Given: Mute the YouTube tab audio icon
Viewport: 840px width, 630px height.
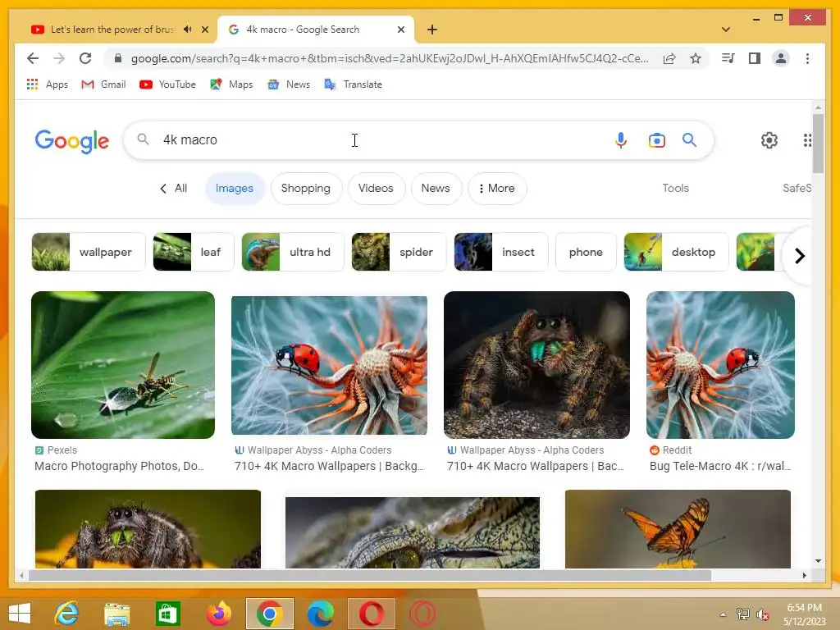Looking at the screenshot, I should click(x=188, y=30).
